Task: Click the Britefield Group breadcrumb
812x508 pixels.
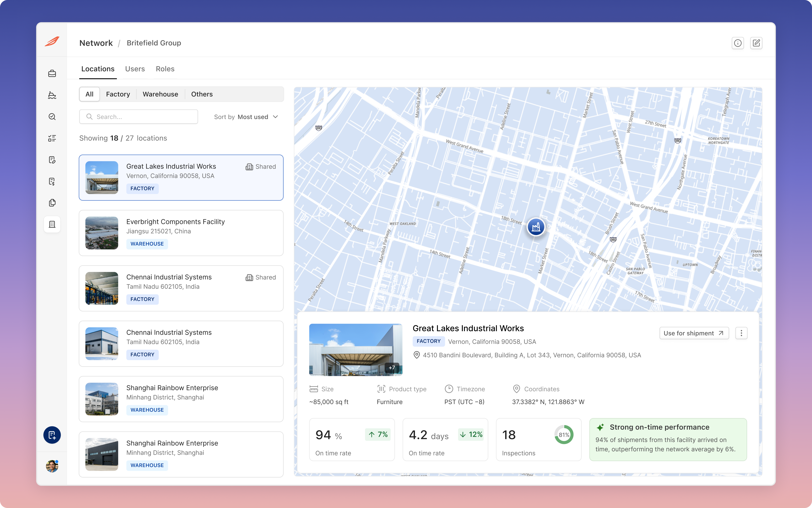Action: (x=154, y=43)
